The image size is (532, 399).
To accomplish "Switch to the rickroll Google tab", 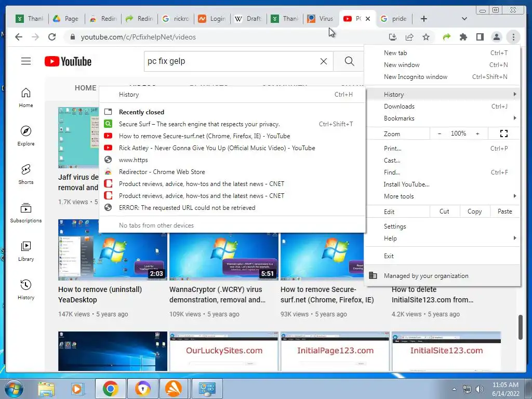I will pos(176,19).
